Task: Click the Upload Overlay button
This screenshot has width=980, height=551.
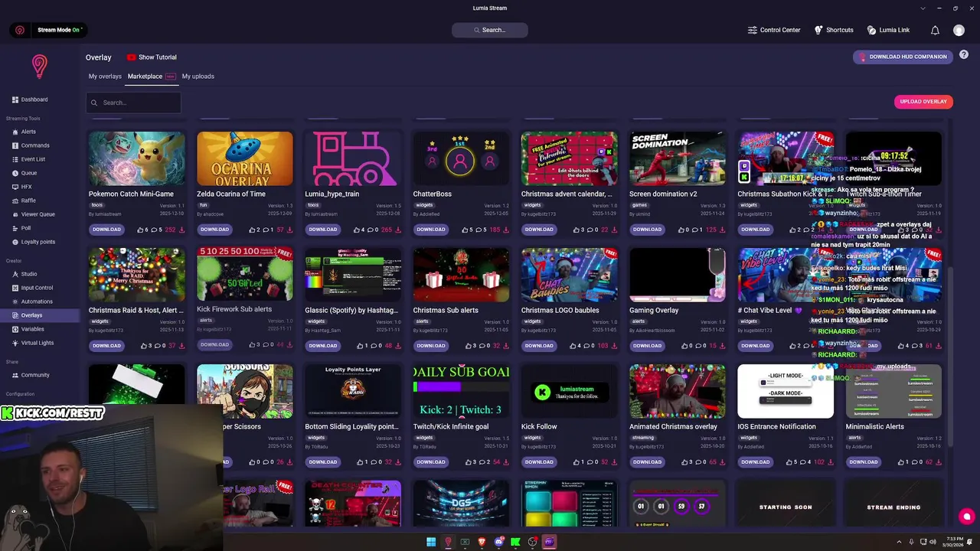Action: pos(923,102)
